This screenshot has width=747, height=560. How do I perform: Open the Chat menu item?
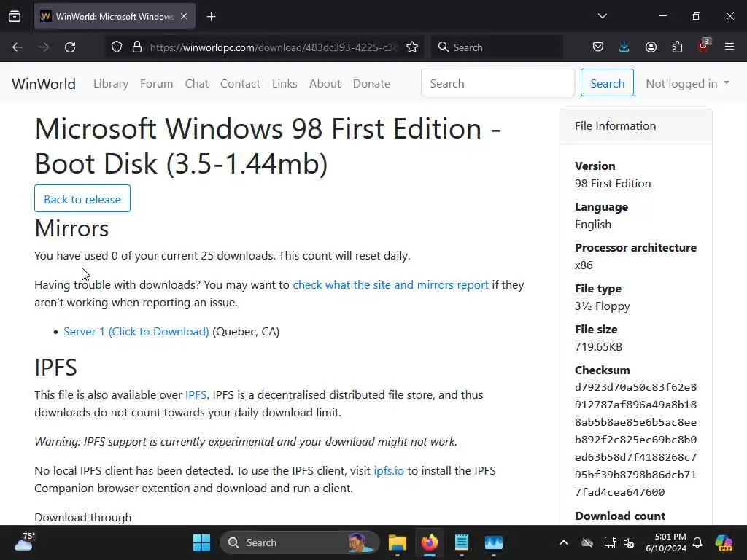(x=197, y=83)
